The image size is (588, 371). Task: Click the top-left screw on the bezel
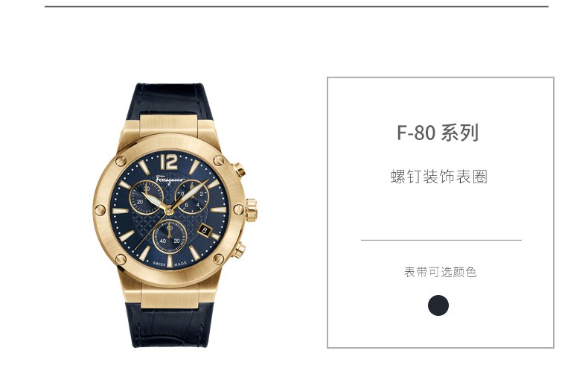(x=121, y=161)
